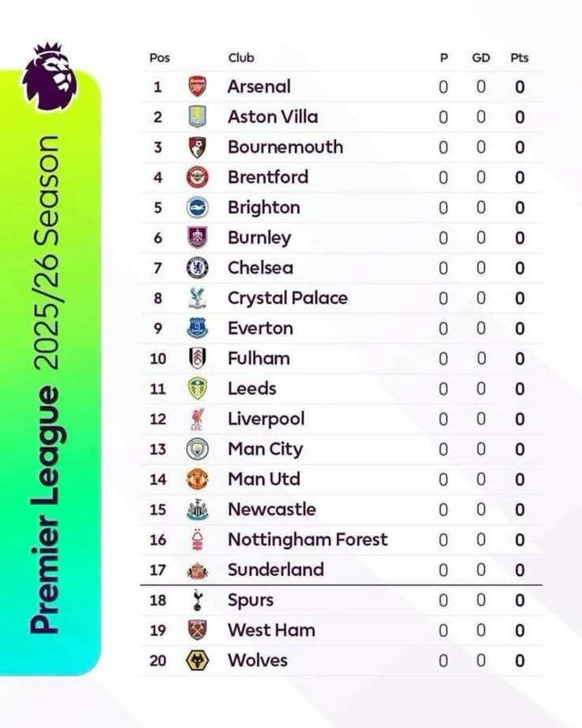Click the Arsenal club crest
This screenshot has width=582, height=728.
tap(197, 87)
